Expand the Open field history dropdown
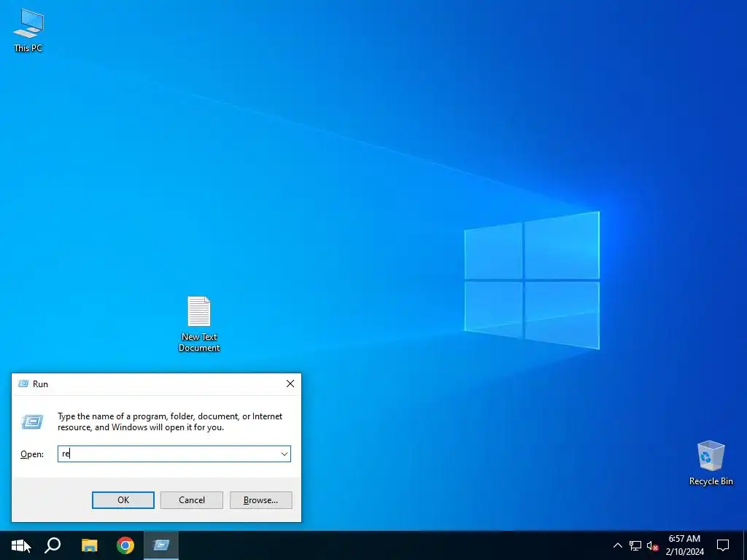 [285, 454]
